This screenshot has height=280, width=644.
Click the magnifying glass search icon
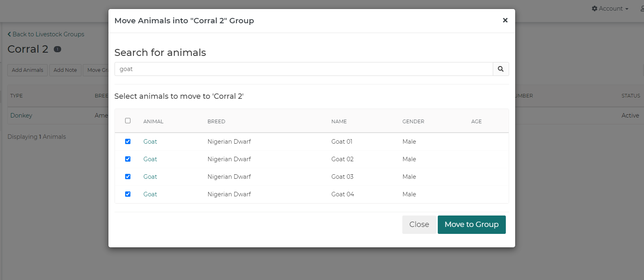coord(501,69)
